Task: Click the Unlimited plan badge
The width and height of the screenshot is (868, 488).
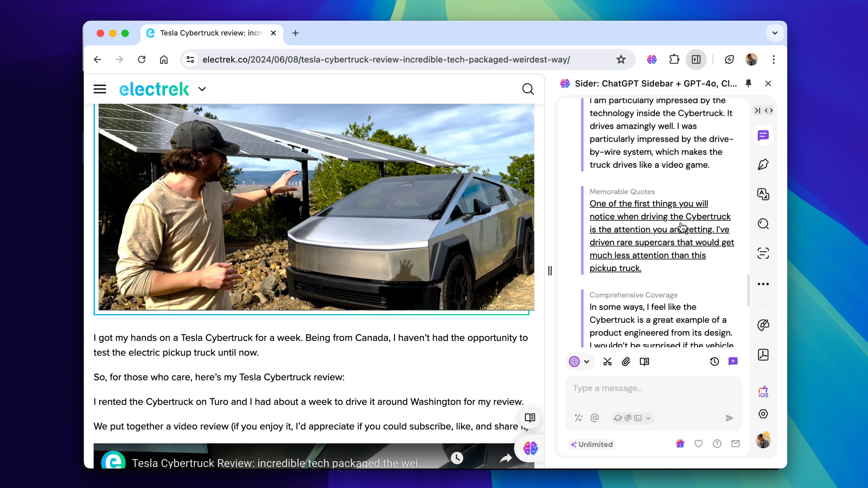Action: point(592,444)
